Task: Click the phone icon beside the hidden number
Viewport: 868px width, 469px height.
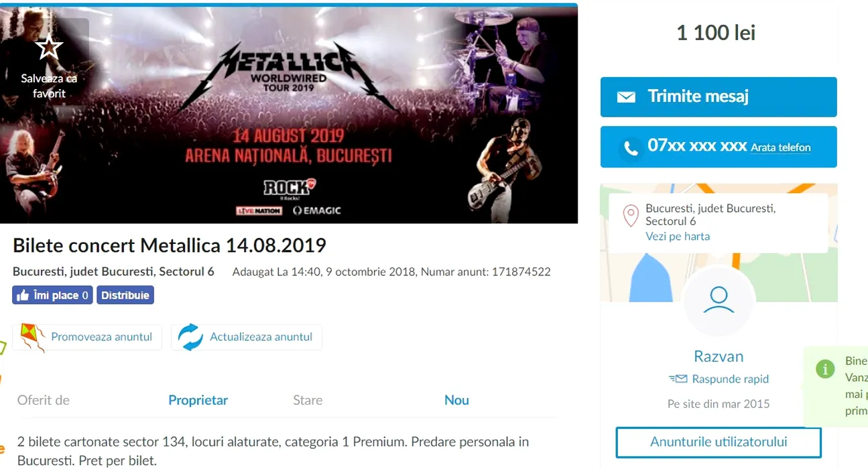Action: 631,148
